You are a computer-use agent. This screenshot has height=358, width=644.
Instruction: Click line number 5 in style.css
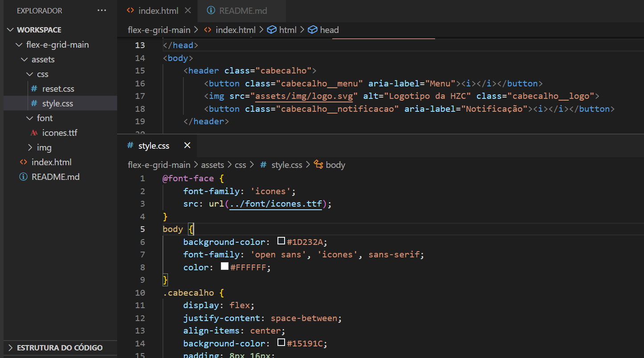[x=143, y=229]
